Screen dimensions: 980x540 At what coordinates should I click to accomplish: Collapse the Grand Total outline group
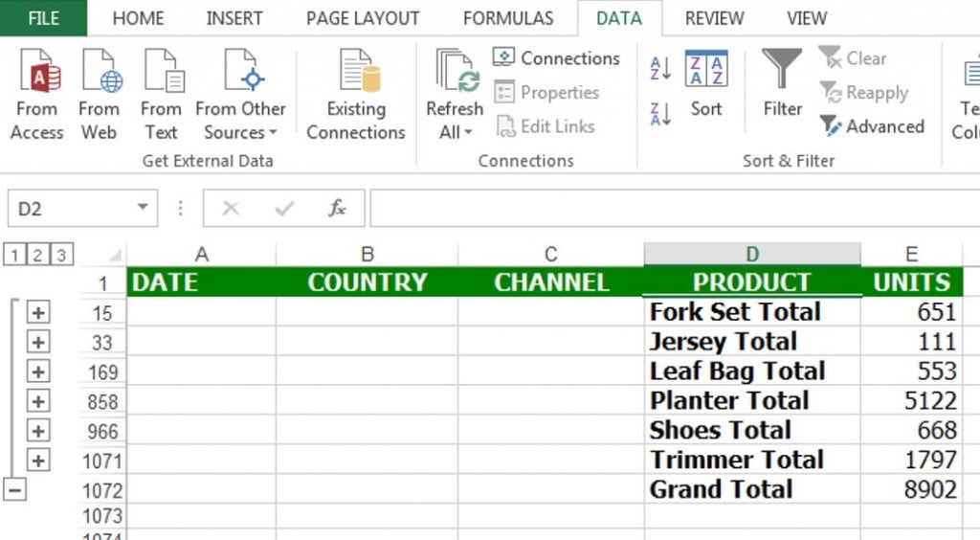coord(15,489)
